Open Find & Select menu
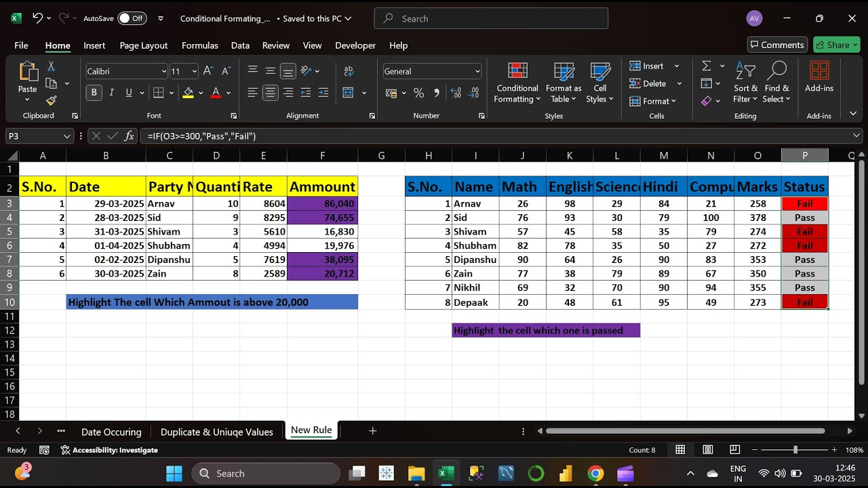The height and width of the screenshot is (488, 868). (x=776, y=83)
